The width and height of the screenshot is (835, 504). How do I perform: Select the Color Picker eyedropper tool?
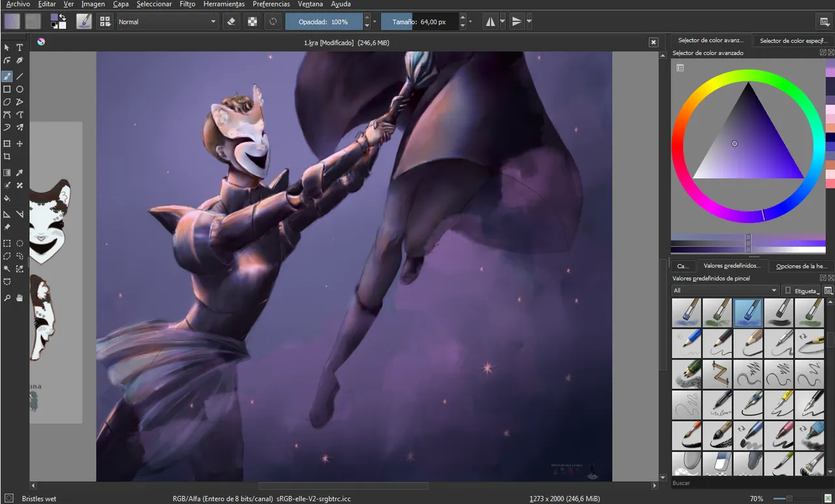pos(20,173)
